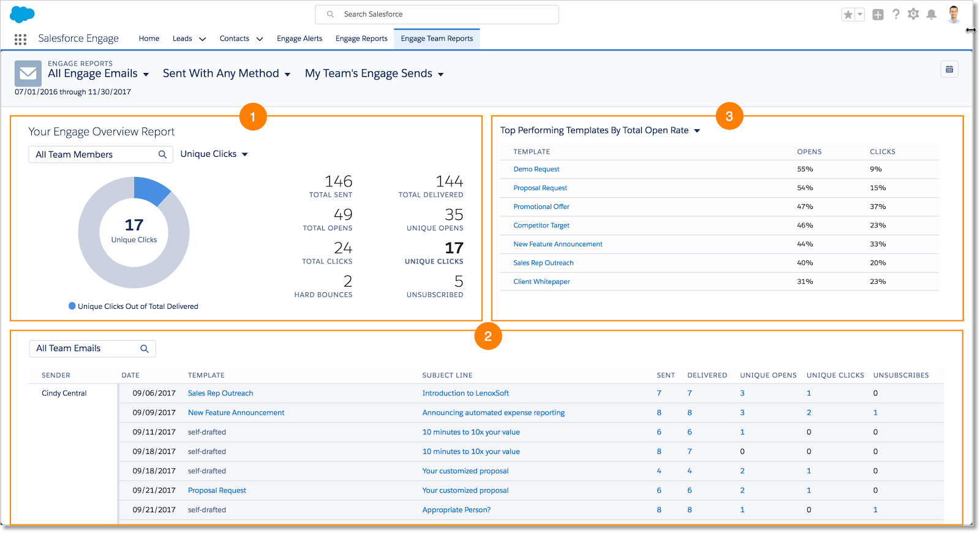Open the Help question mark icon
The image size is (980, 538).
coord(895,14)
